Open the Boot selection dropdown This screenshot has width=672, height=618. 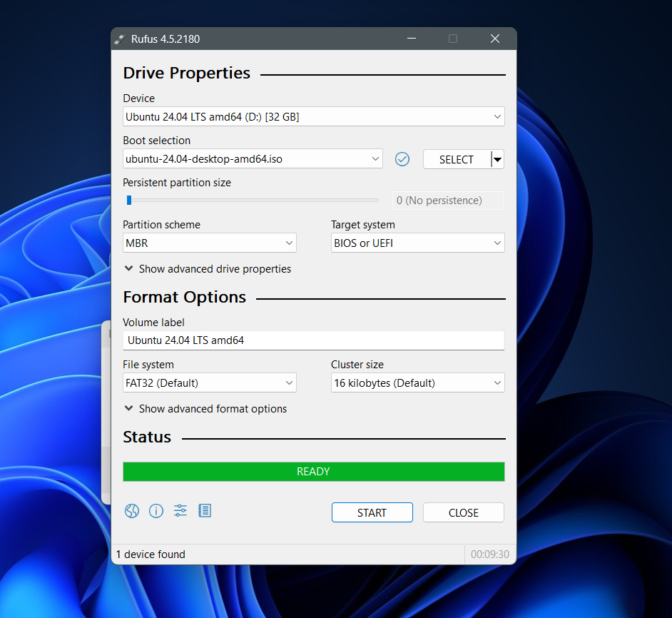(x=253, y=159)
